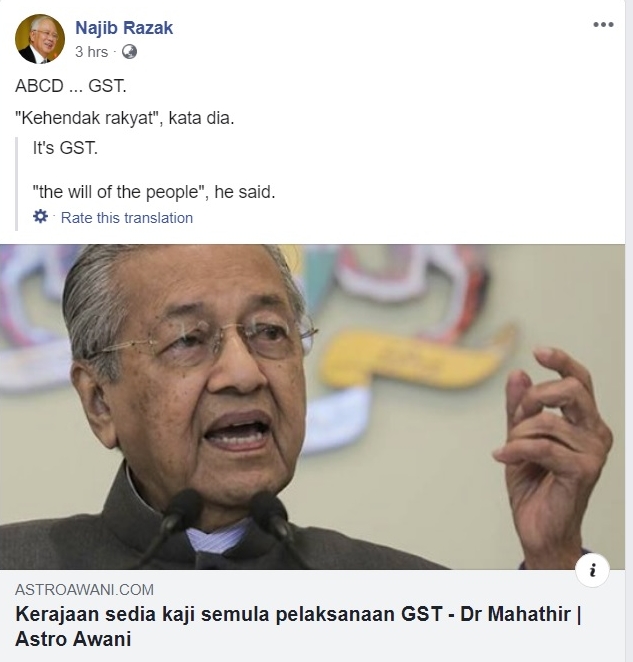
Task: Click the 'Astro Awani' text ending the headline
Action: pyautogui.click(x=73, y=639)
